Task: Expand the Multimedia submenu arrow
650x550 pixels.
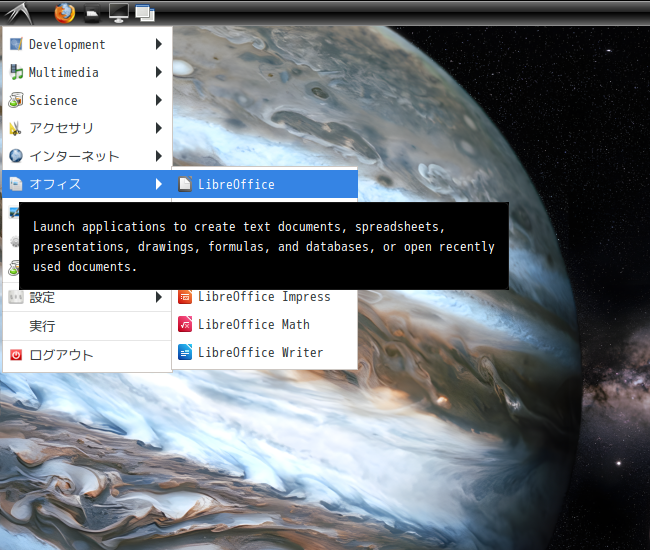Action: 159,72
